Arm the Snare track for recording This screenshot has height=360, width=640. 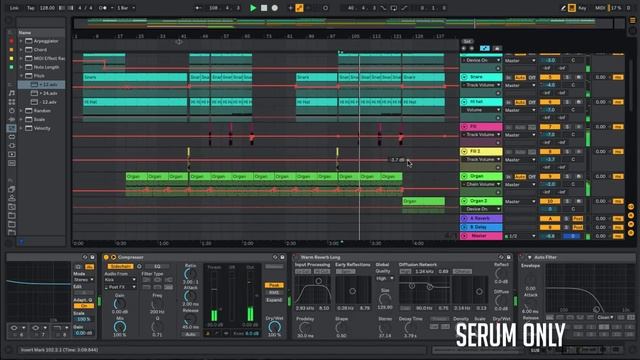coord(579,77)
